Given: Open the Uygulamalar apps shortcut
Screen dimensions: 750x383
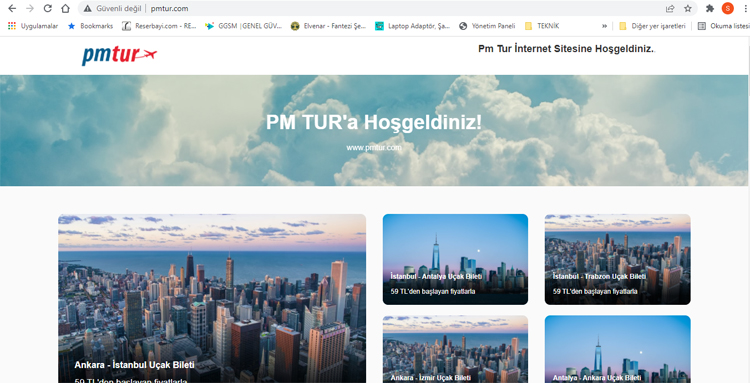Looking at the screenshot, I should tap(33, 26).
